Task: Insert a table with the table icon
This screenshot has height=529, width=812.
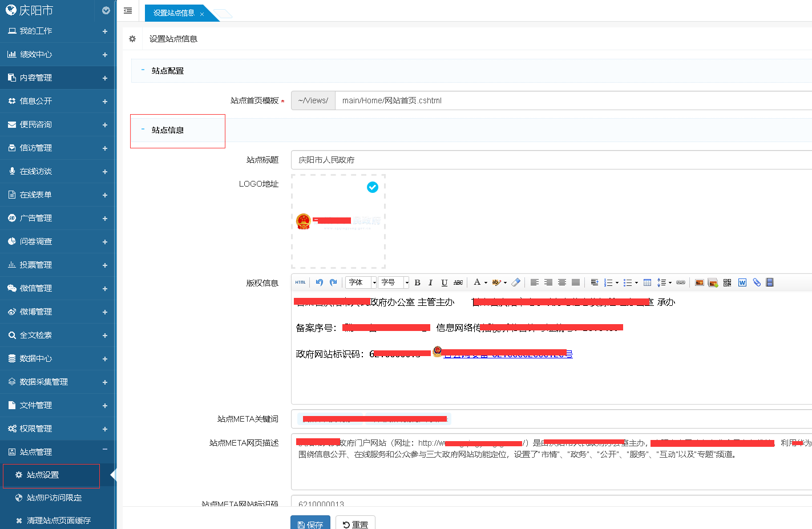Action: click(x=647, y=282)
